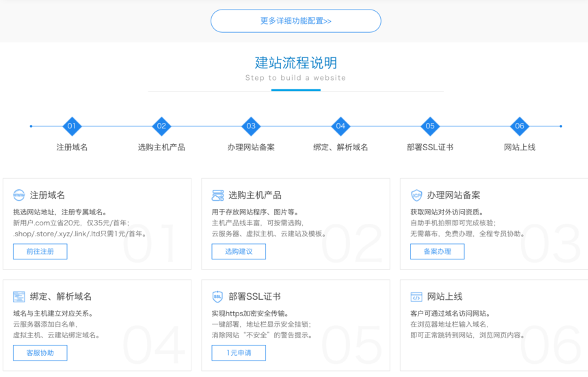Click text 虚拟主机、云建站绑定域名。
Screen dimensions: 588x377
(x=57, y=335)
